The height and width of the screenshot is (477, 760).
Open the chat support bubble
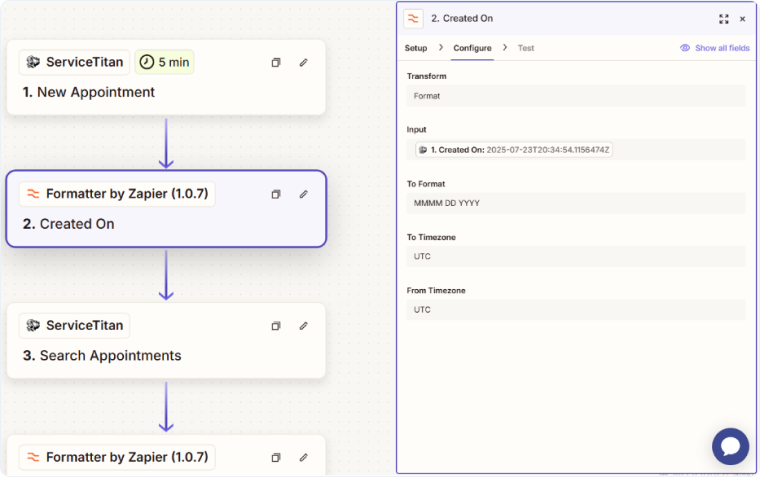tap(730, 446)
